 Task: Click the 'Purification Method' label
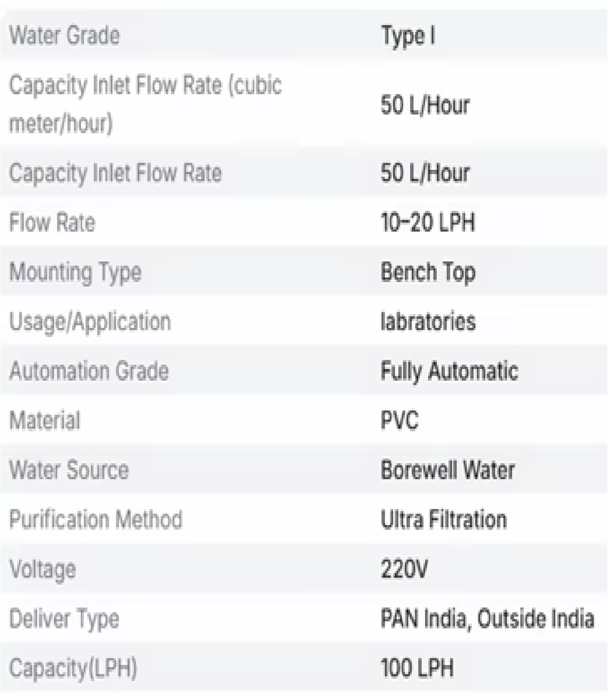point(96,520)
